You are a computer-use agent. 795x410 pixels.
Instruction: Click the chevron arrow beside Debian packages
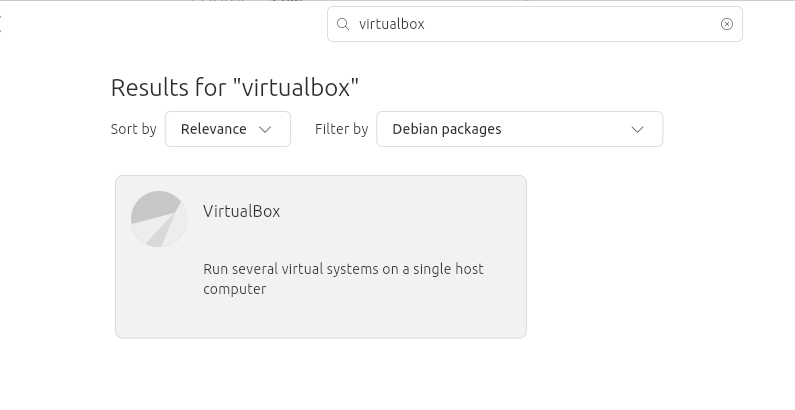click(638, 129)
